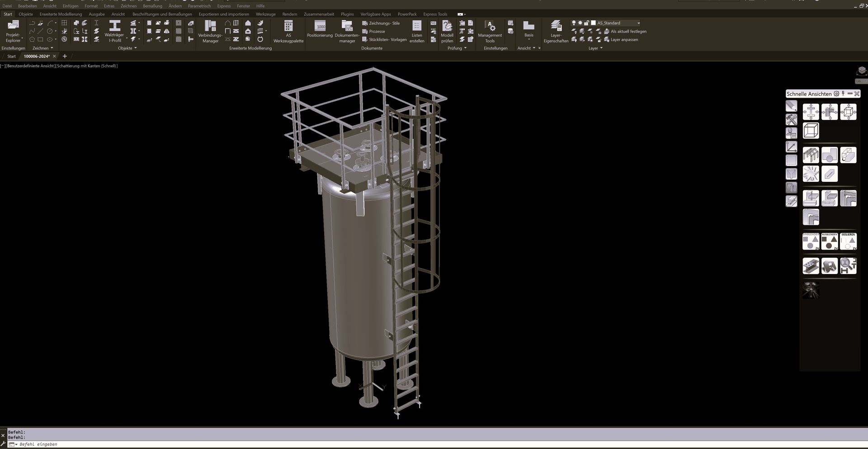Expand the Zeichnen panel options
Image resolution: width=868 pixels, height=449 pixels.
pyautogui.click(x=42, y=48)
